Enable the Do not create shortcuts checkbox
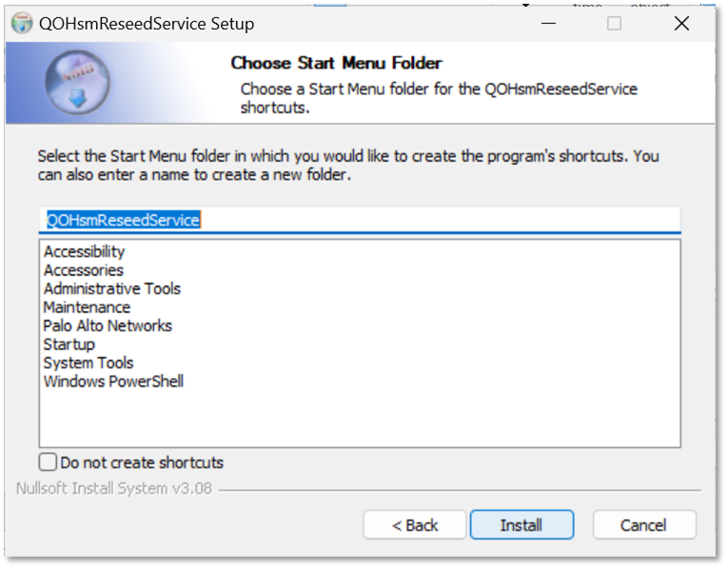The height and width of the screenshot is (569, 728). point(49,462)
